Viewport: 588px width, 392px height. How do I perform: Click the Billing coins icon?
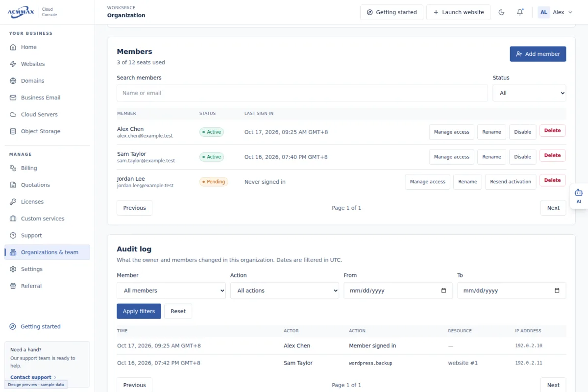point(13,168)
